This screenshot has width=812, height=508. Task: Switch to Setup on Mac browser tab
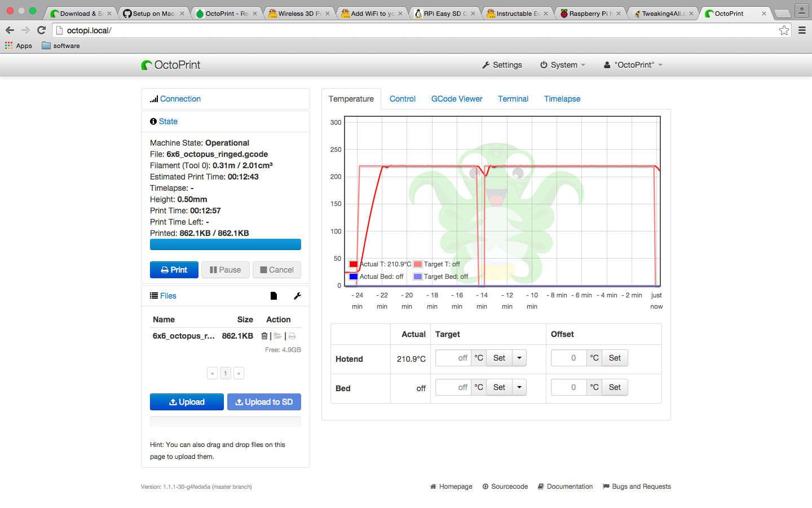pyautogui.click(x=153, y=14)
